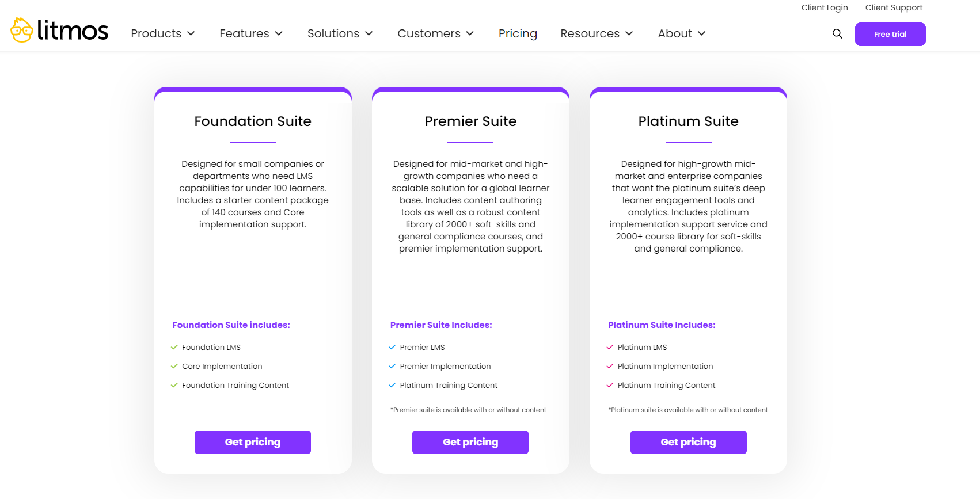Click checkmark beside Foundation Training Content
Screen dimensions: 980x499
point(174,385)
